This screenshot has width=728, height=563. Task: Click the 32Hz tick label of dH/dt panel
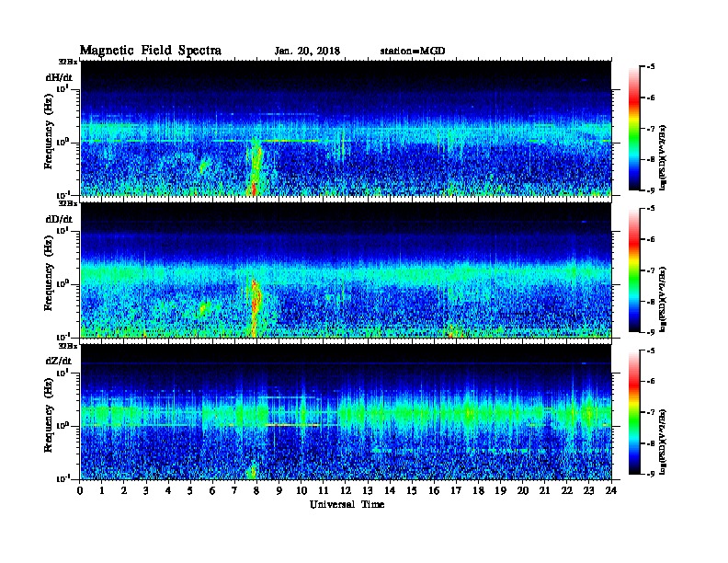pyautogui.click(x=68, y=62)
